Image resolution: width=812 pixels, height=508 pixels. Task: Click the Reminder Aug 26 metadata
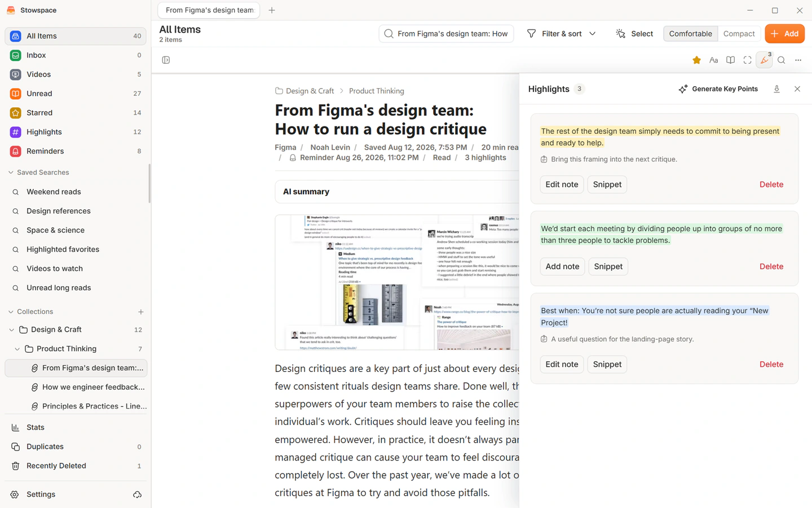pos(354,158)
